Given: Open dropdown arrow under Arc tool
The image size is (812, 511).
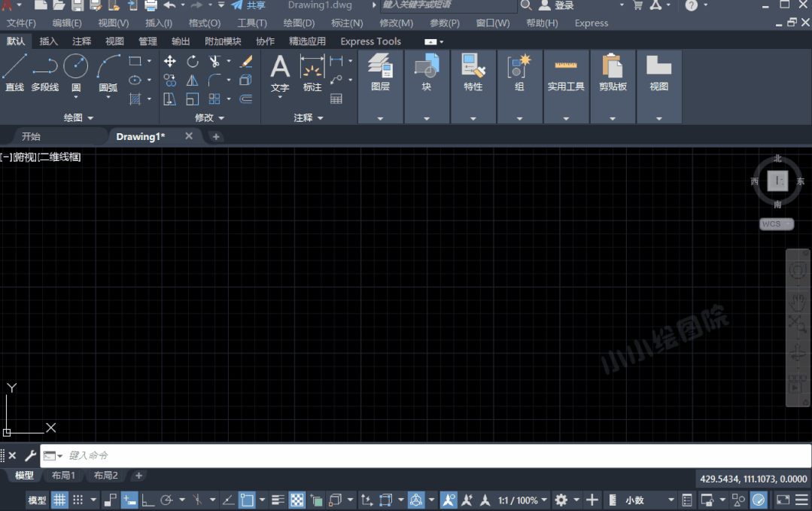Looking at the screenshot, I should tap(108, 97).
